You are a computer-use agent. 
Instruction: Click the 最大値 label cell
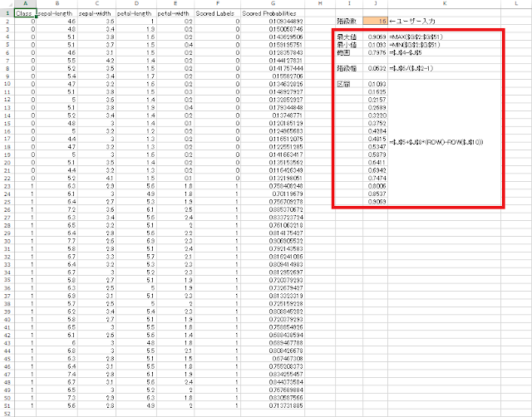[344, 37]
